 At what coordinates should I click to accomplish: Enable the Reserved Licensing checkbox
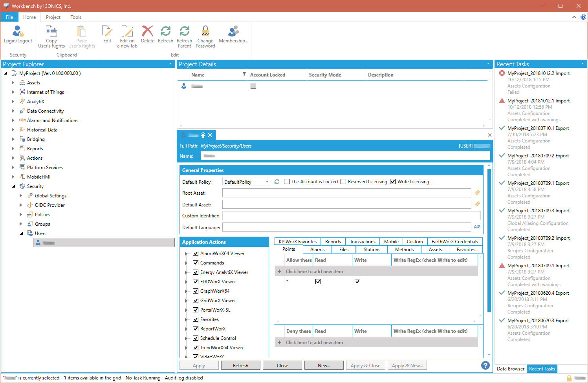coord(343,182)
